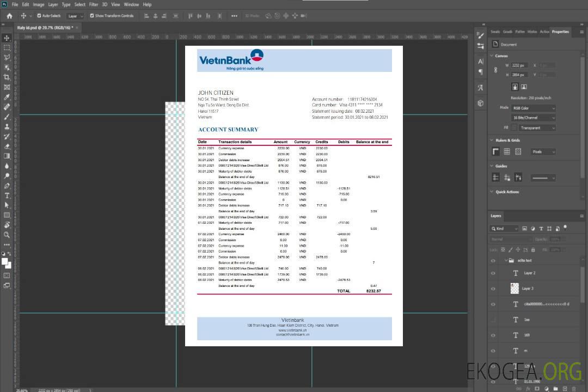This screenshot has width=588, height=392.
Task: Open Character panel icon in side dock
Action: click(481, 61)
